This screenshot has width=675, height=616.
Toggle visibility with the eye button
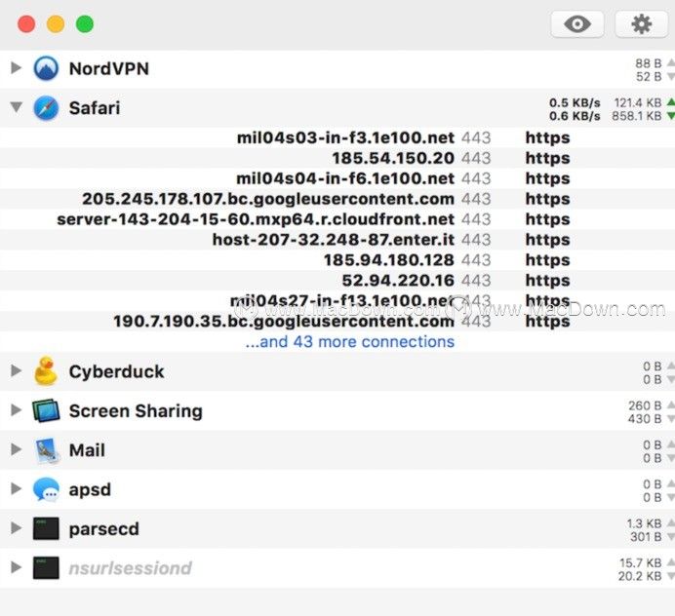576,24
